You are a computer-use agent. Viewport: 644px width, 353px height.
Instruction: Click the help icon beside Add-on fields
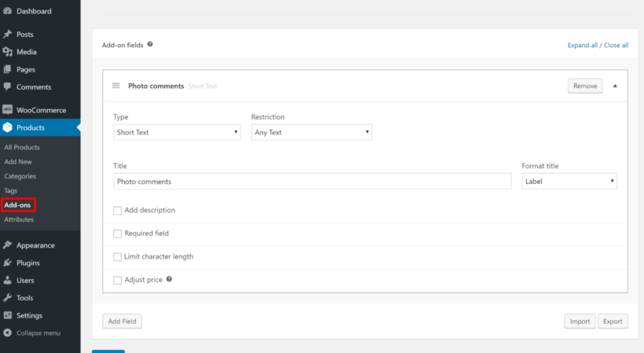tap(150, 45)
